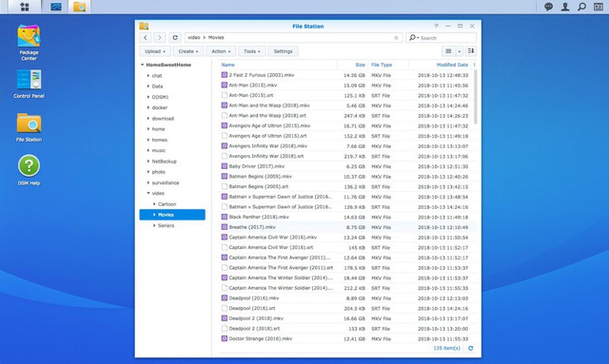Click the file icon of Ant-Man (2015).srt
The height and width of the screenshot is (364, 609).
click(224, 95)
